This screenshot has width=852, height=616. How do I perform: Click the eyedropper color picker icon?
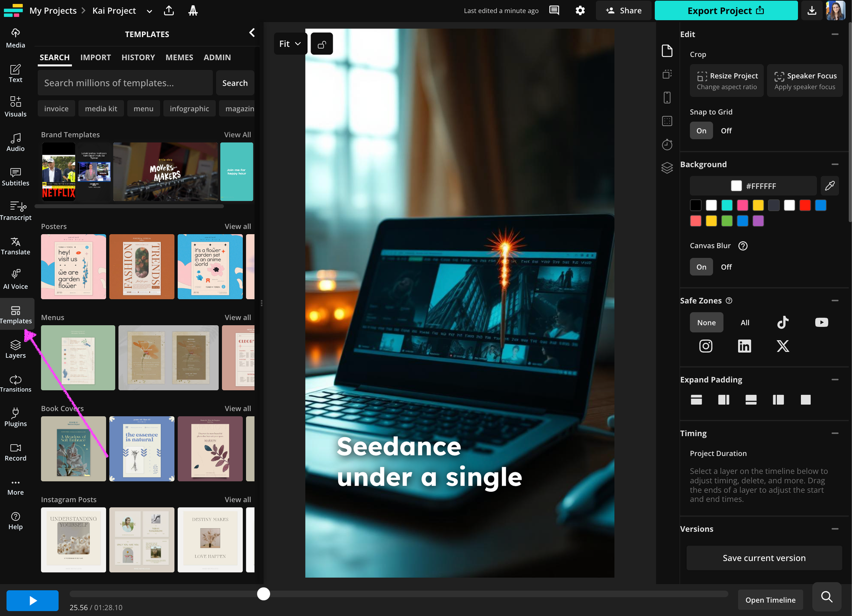(829, 186)
